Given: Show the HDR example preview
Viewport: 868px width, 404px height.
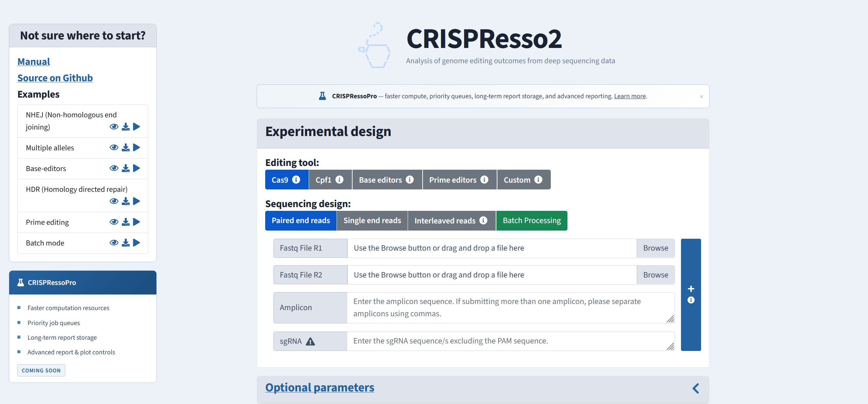Looking at the screenshot, I should point(114,201).
